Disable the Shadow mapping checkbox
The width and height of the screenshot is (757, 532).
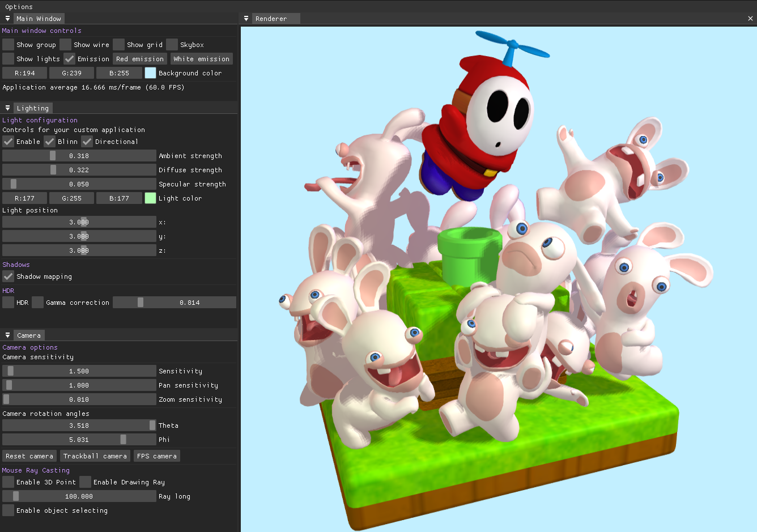pyautogui.click(x=8, y=276)
